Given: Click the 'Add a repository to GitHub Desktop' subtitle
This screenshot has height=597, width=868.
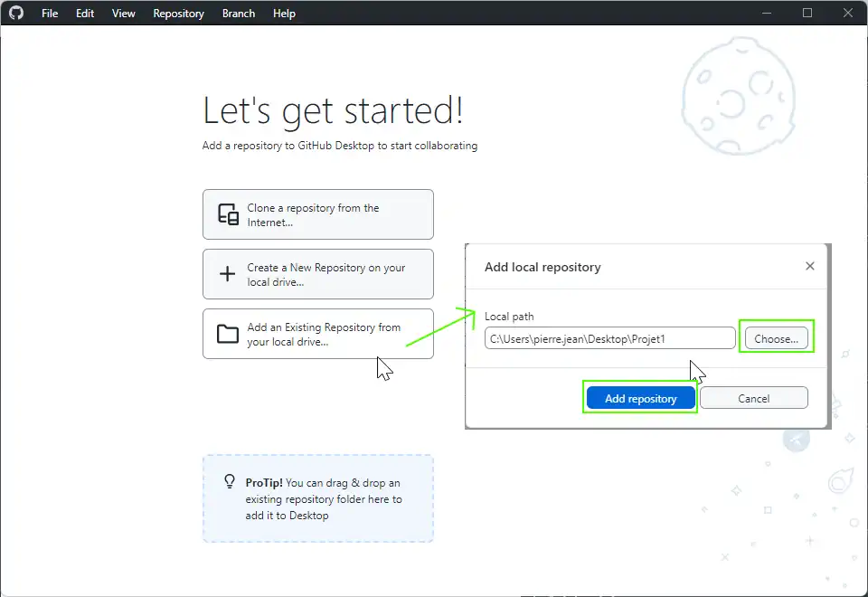Looking at the screenshot, I should point(340,146).
